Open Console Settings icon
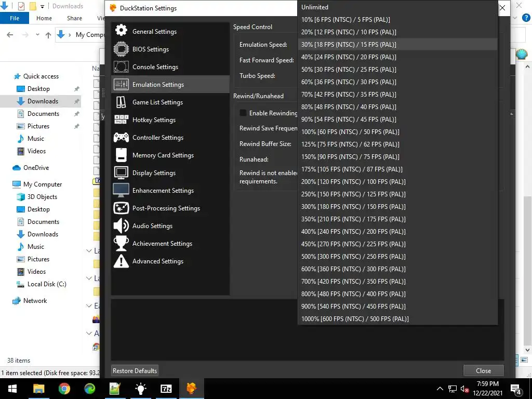 tap(121, 67)
